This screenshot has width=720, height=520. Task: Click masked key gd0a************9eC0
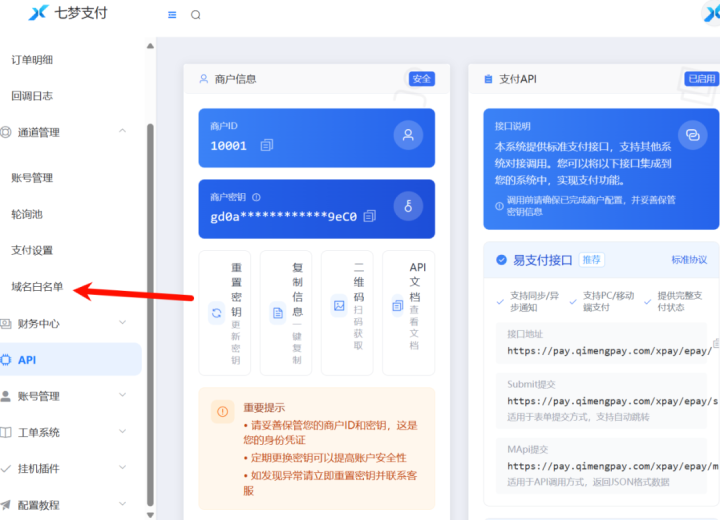point(283,216)
